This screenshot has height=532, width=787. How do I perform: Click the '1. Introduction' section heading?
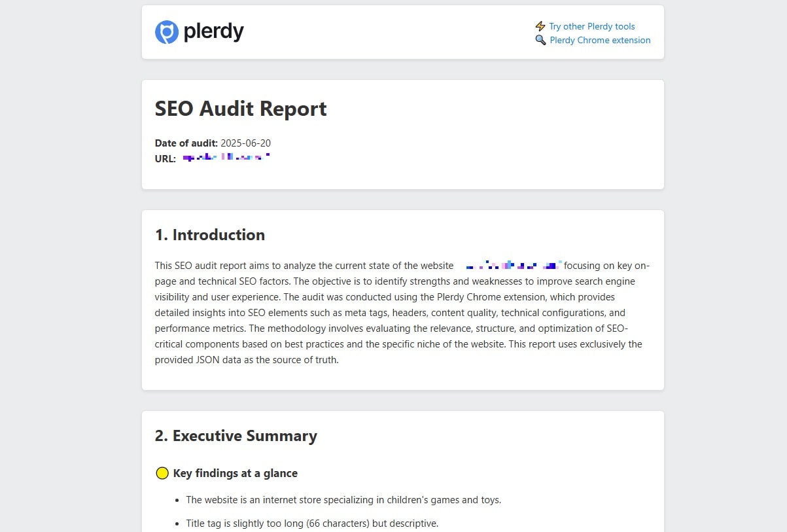point(209,235)
